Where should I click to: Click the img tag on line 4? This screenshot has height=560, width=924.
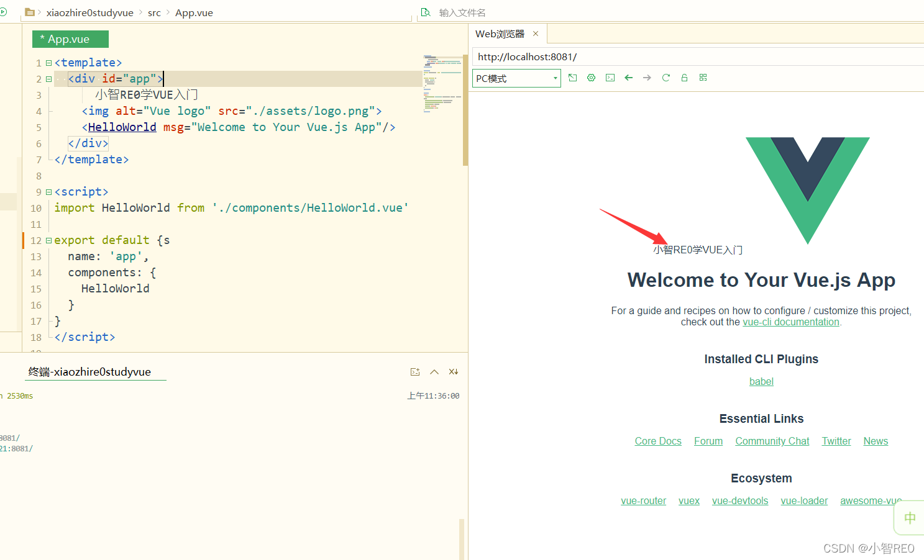232,111
